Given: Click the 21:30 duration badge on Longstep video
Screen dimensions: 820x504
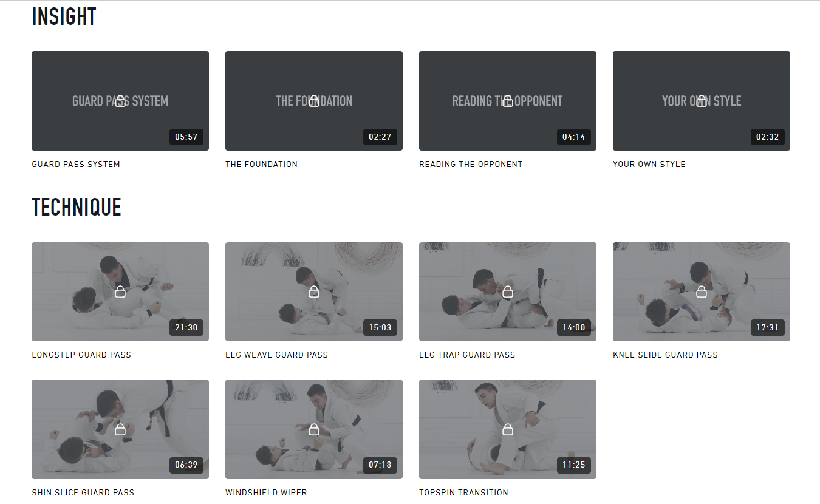Looking at the screenshot, I should (186, 328).
